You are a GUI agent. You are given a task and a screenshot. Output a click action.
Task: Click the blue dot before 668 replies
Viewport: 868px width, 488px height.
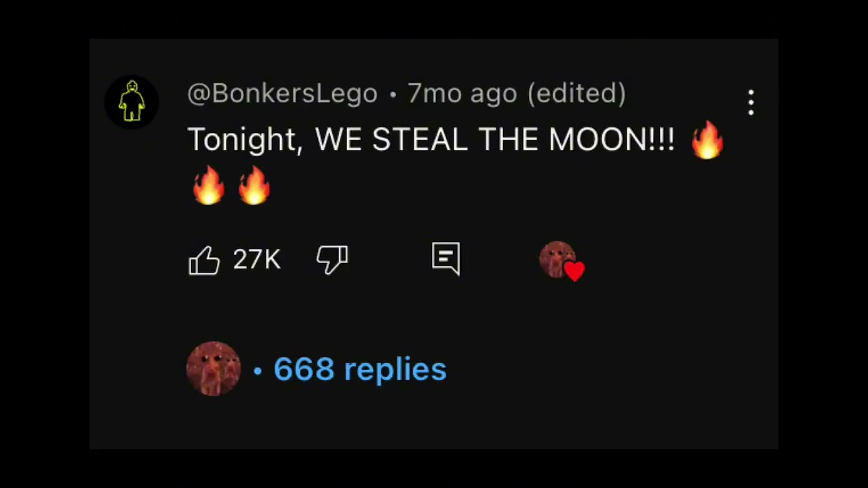pos(258,371)
